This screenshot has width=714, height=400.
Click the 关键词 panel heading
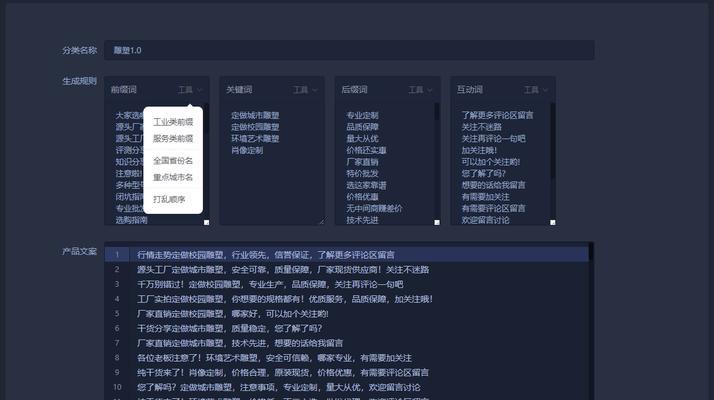[239, 90]
